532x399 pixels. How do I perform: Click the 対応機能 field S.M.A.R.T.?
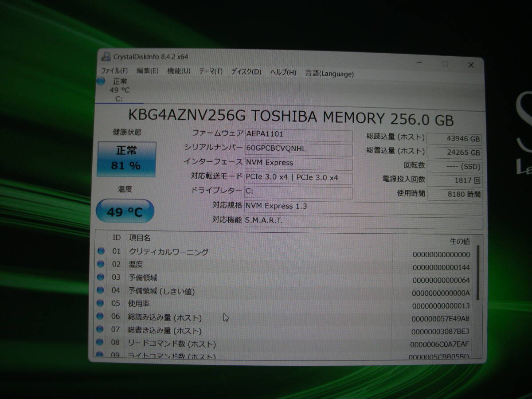coord(364,222)
